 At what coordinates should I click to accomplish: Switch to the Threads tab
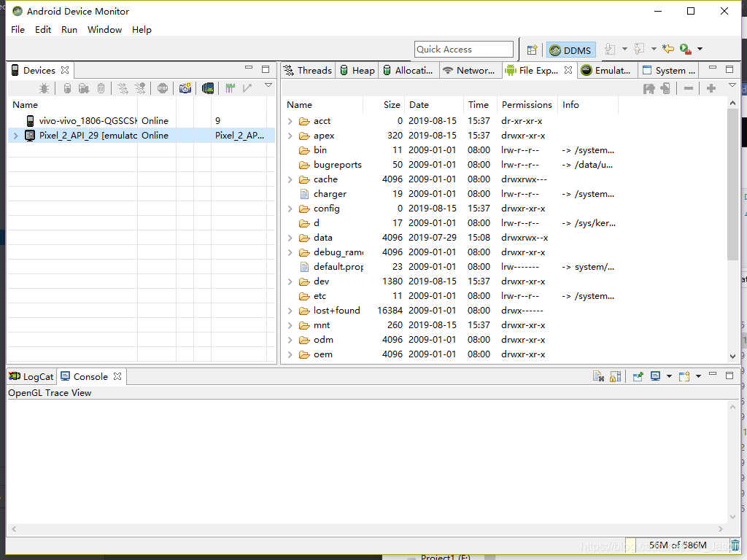pos(308,71)
